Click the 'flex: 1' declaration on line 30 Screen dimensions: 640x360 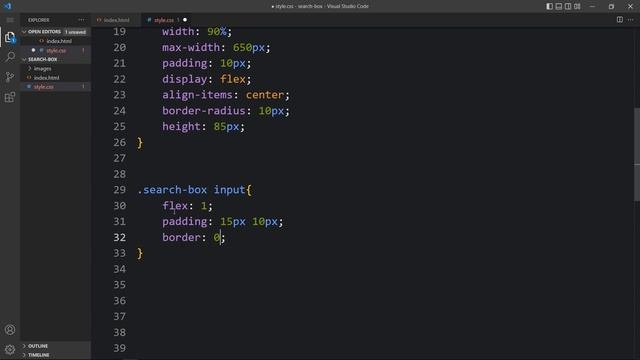pyautogui.click(x=187, y=206)
